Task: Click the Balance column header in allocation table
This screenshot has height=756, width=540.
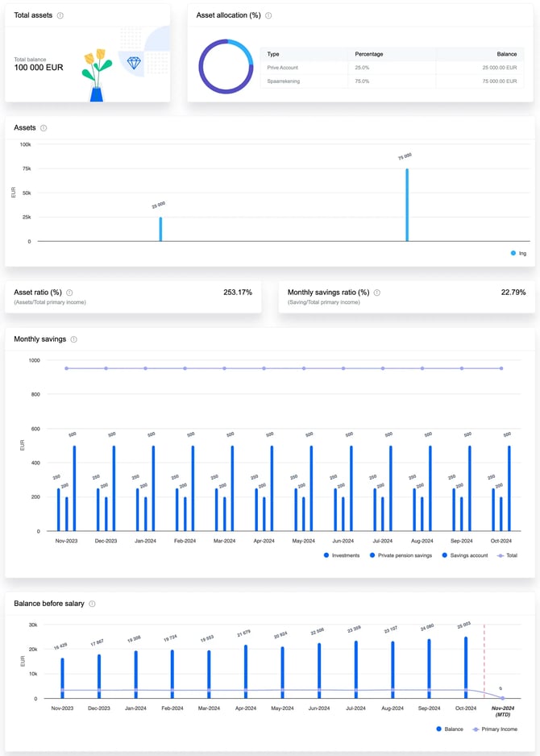Action: pos(506,54)
